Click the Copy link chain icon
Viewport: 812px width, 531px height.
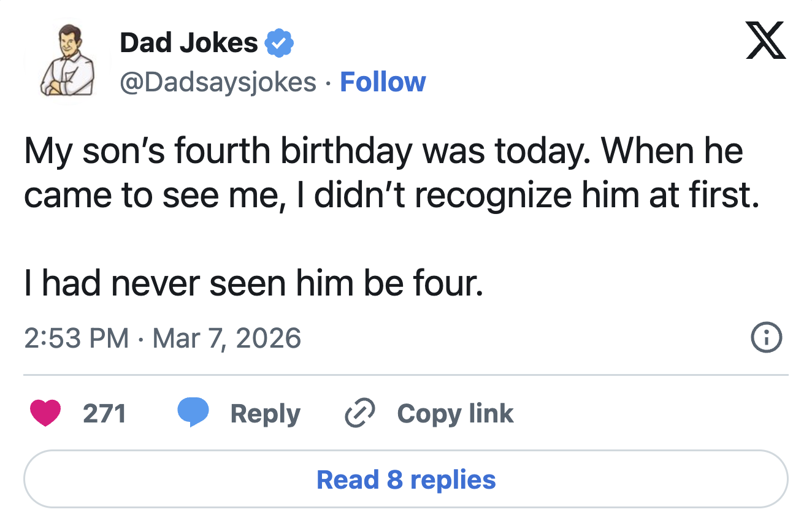click(359, 413)
